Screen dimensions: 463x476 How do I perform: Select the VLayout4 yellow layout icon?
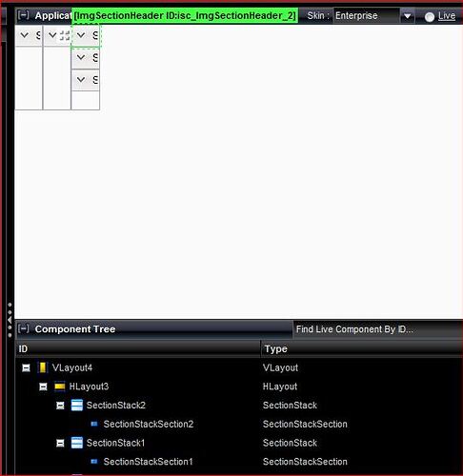tap(43, 367)
